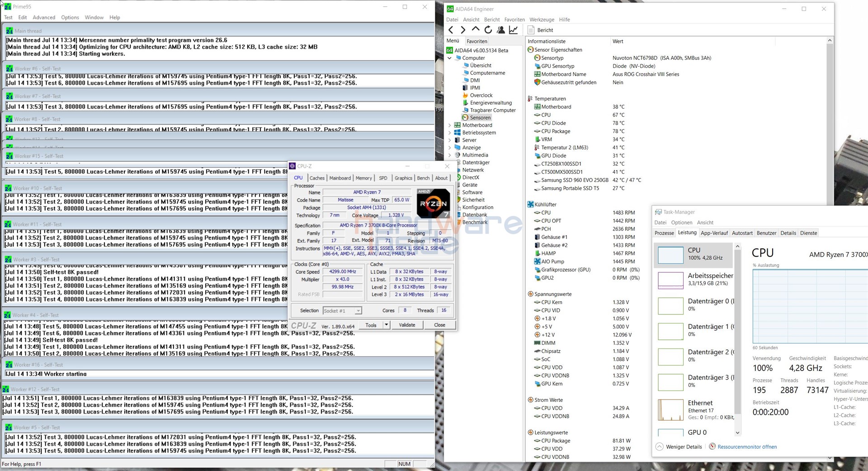Screen dimensions: 868x471
Task: Open the Advanced menu in Prime95
Action: click(x=44, y=18)
